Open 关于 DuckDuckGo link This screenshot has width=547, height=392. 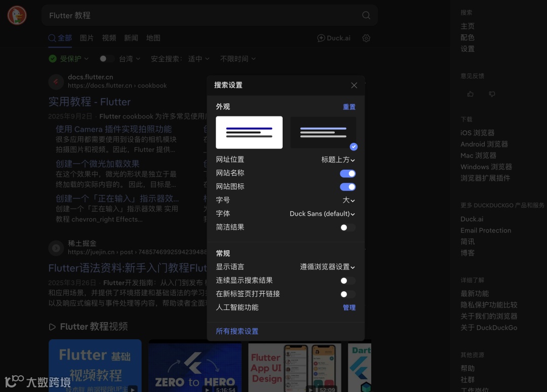[x=489, y=328]
